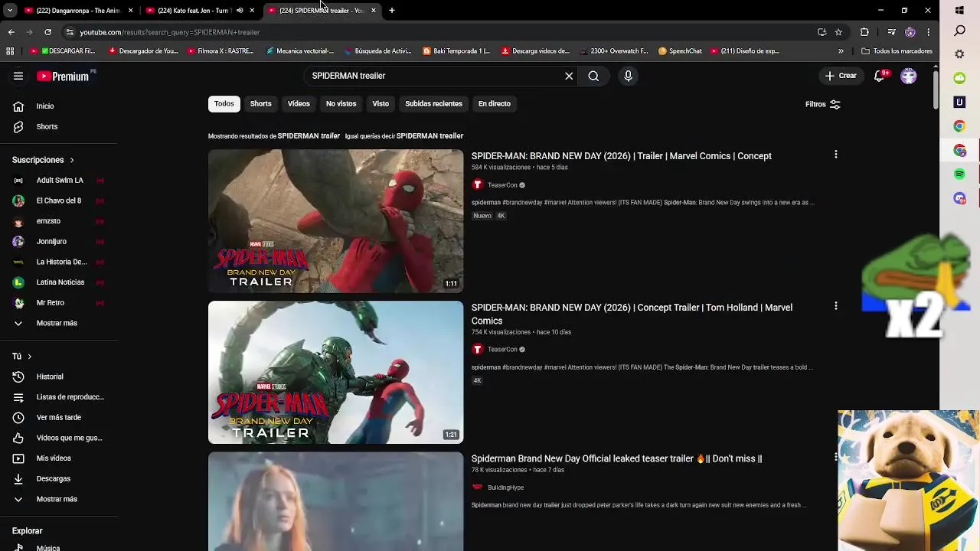The image size is (980, 551).
Task: Open the notifications bell
Action: coord(880,76)
